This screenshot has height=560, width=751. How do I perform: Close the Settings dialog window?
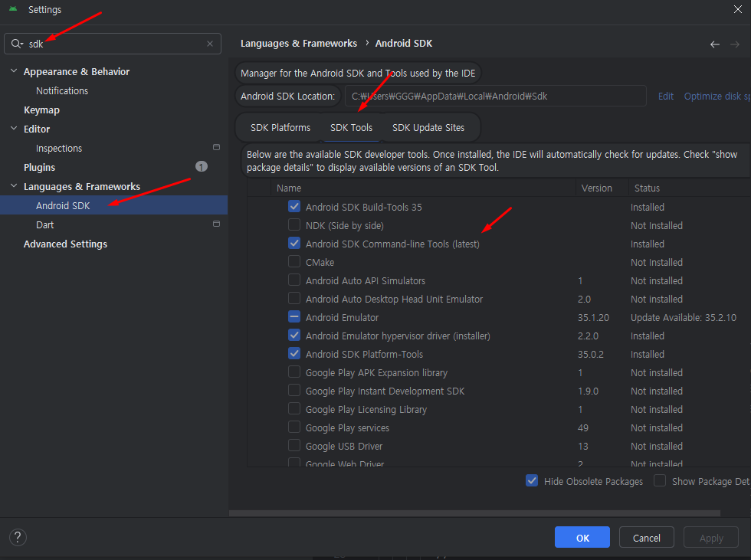pos(737,9)
